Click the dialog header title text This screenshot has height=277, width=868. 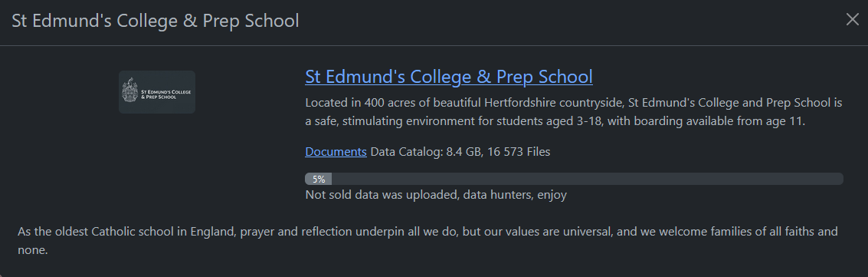pos(156,21)
